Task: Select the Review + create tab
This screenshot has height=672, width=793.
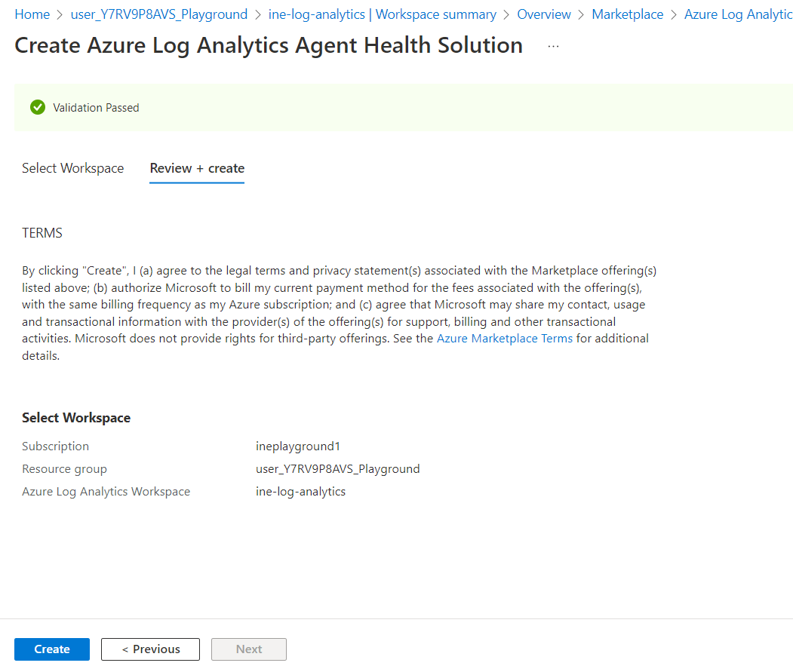Action: [197, 168]
